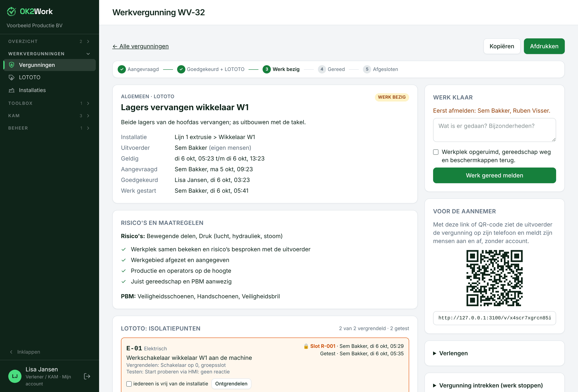578x392 pixels.
Task: Open Installaties in the sidebar
Action: [50, 90]
